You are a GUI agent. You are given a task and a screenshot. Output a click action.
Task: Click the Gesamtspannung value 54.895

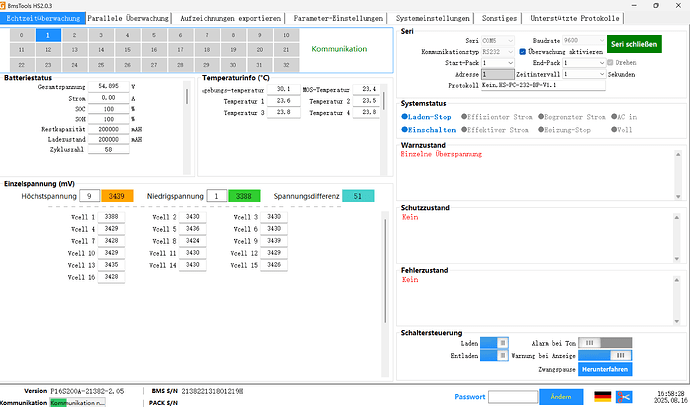109,86
